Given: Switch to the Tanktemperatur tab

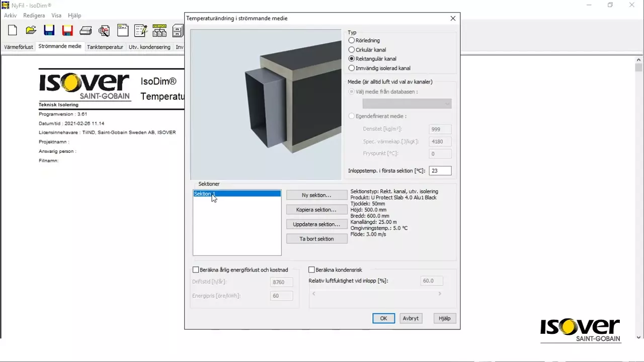Looking at the screenshot, I should [105, 47].
